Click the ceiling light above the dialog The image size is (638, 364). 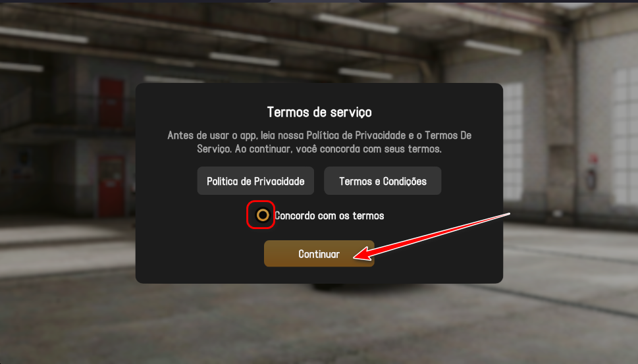[x=244, y=59]
